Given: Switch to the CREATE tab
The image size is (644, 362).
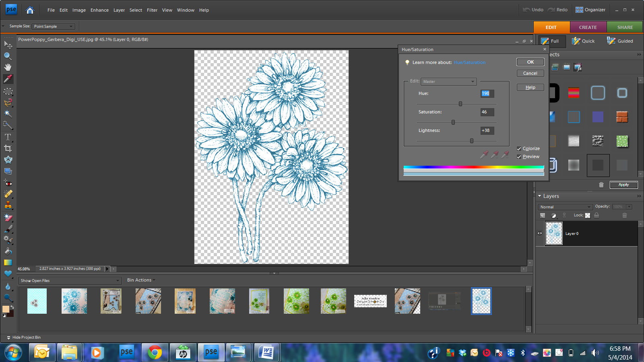Looking at the screenshot, I should [x=588, y=27].
